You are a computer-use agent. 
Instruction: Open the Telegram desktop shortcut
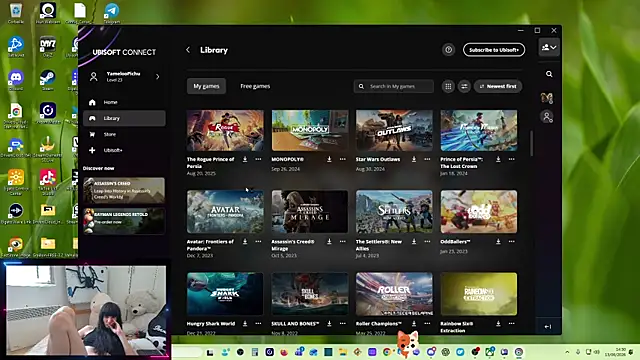tap(111, 12)
